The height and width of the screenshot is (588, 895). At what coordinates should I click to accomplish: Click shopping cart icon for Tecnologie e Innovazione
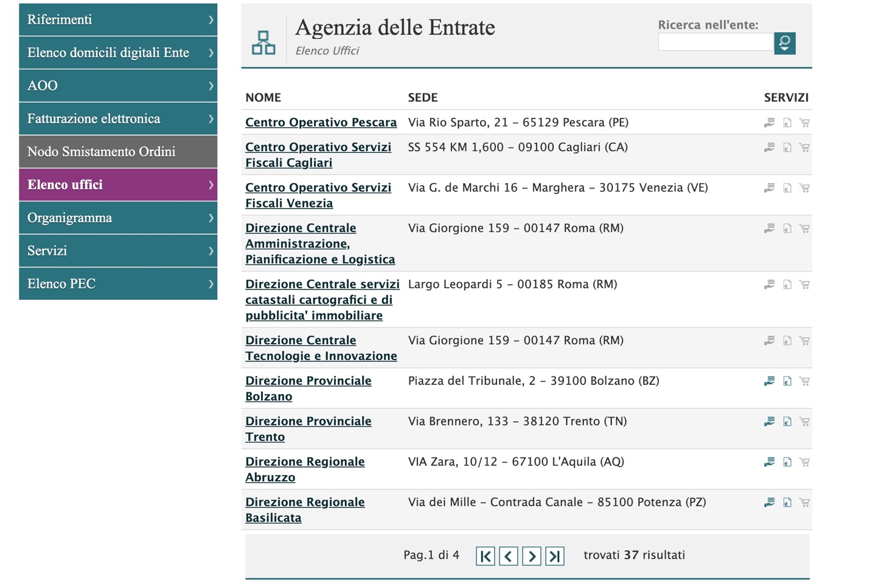804,341
